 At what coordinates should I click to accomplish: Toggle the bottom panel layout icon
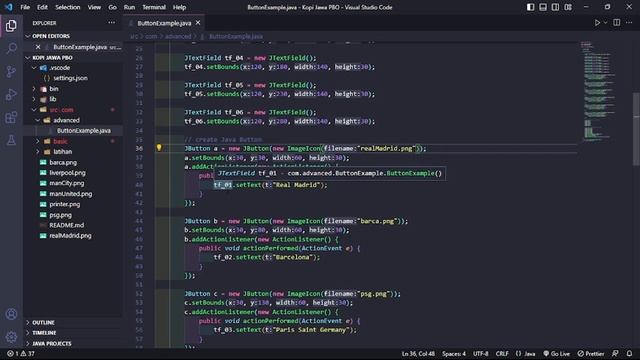pos(543,7)
